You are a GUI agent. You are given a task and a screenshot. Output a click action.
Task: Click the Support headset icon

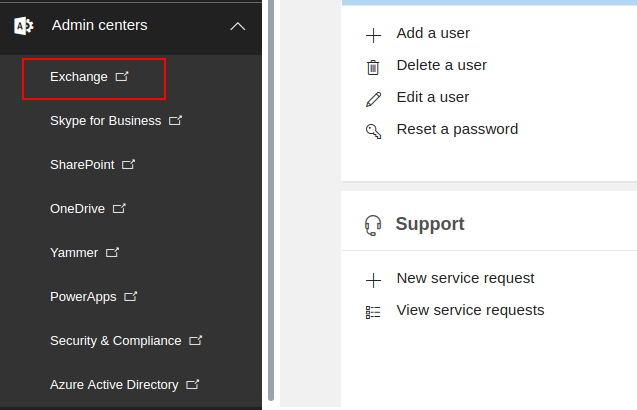click(373, 225)
